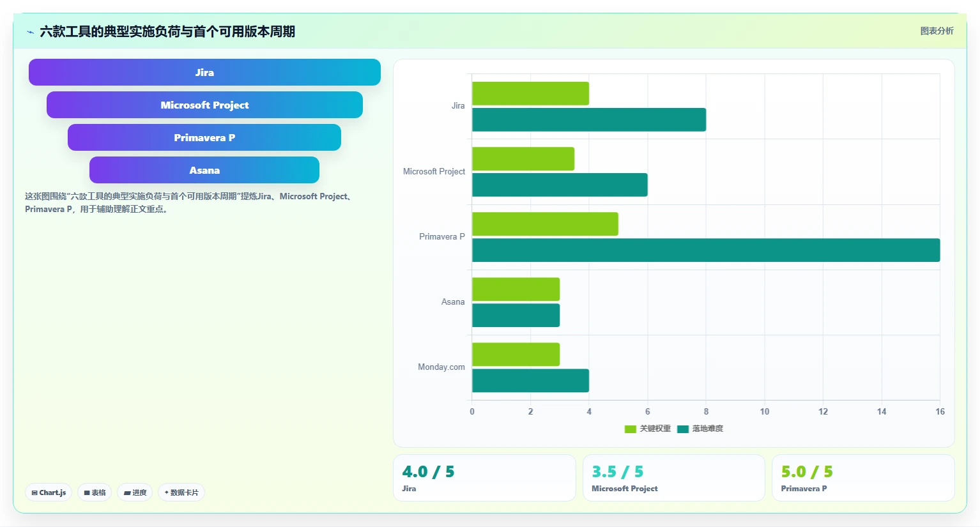Click the 表格 tag

click(x=95, y=493)
